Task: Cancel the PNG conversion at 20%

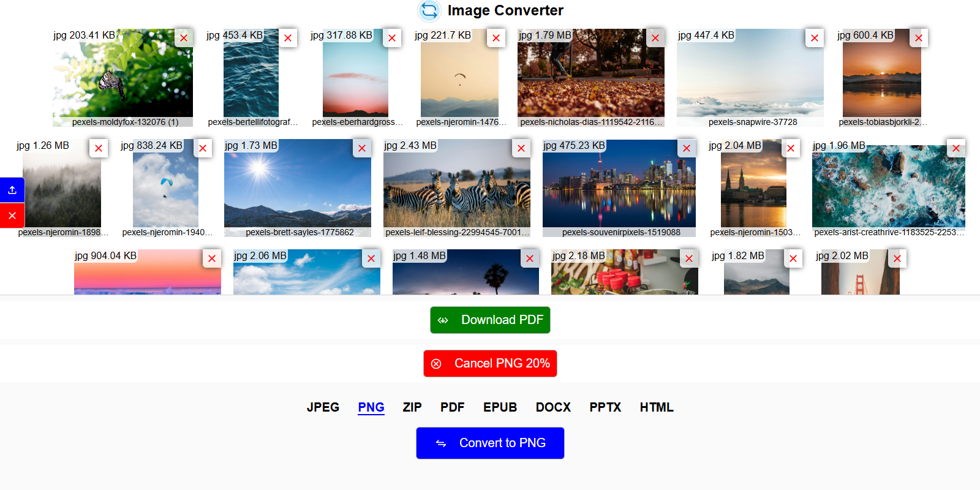Action: coord(490,363)
